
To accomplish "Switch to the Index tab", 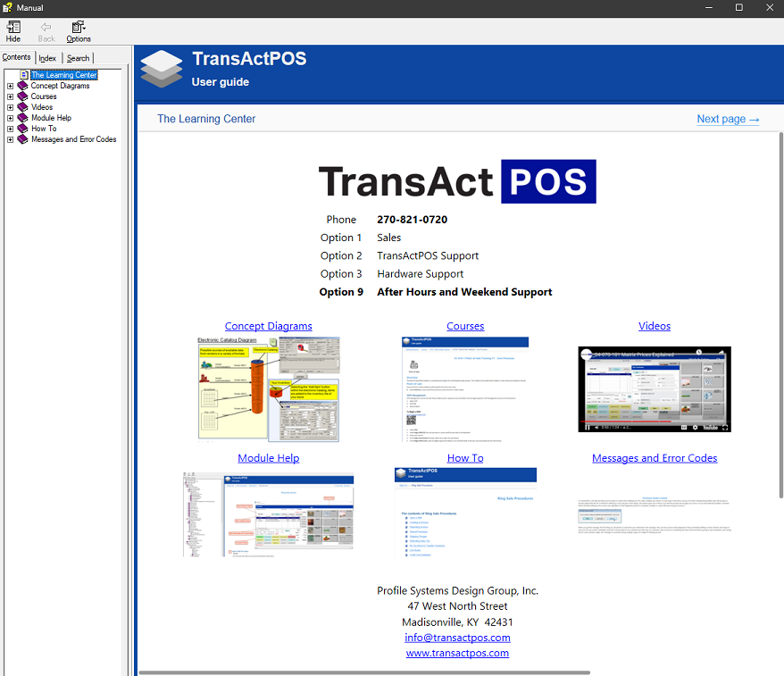I will pos(47,58).
